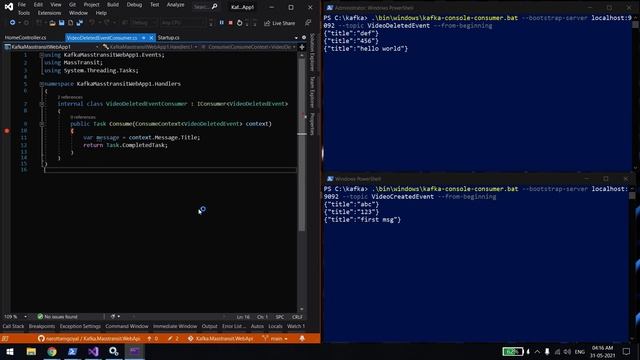Open the feedback icon beside Live Share
640x360 pixels.
[308, 23]
